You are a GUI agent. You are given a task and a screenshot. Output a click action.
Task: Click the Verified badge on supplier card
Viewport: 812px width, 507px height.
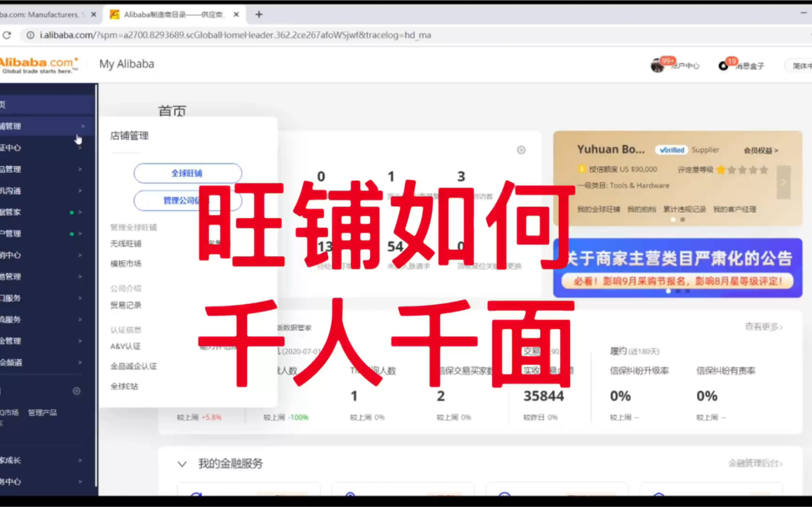click(671, 150)
